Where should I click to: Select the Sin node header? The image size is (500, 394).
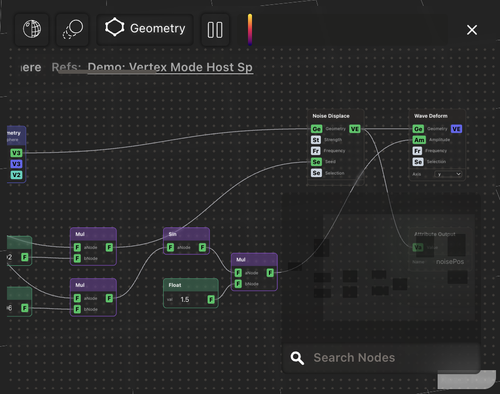tap(187, 234)
